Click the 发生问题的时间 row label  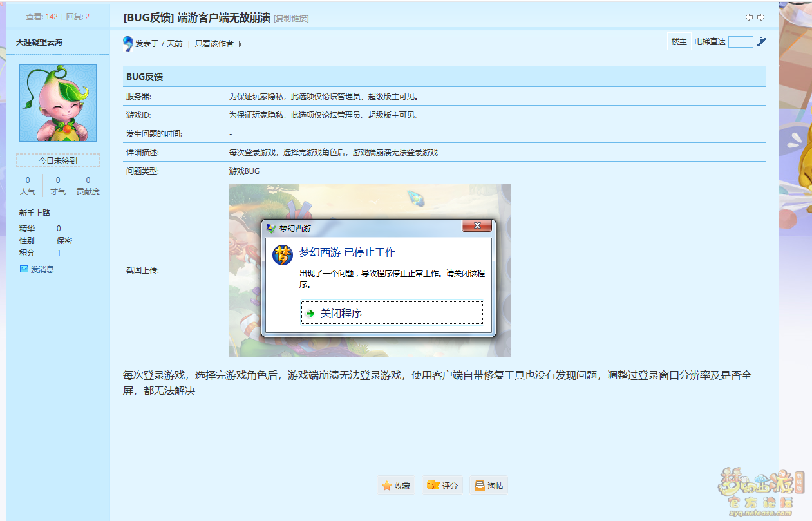point(154,134)
